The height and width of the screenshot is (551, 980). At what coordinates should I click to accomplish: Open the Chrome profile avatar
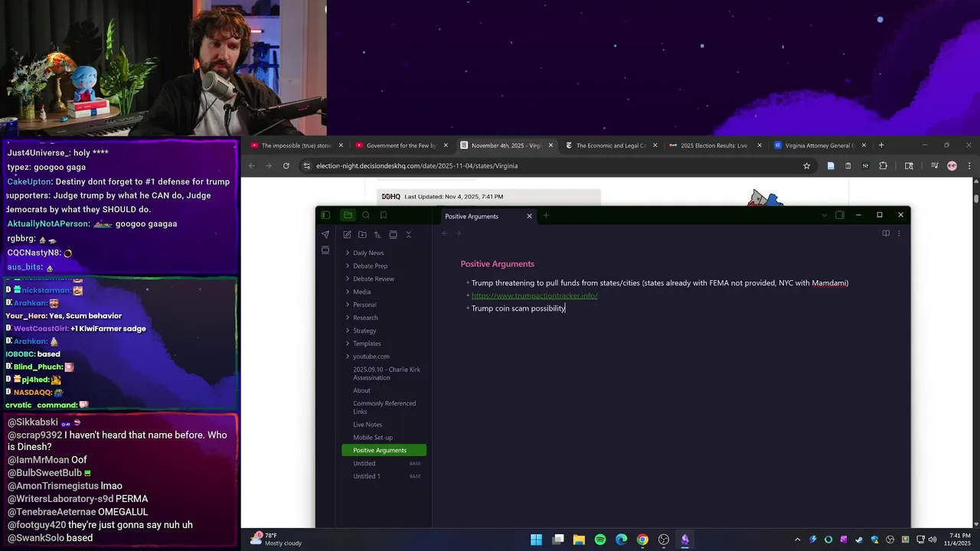coord(952,166)
